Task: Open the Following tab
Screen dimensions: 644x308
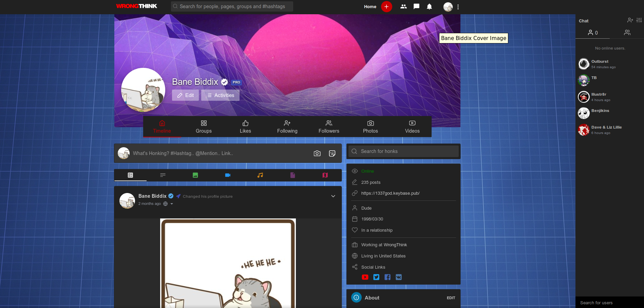Action: 287,127
